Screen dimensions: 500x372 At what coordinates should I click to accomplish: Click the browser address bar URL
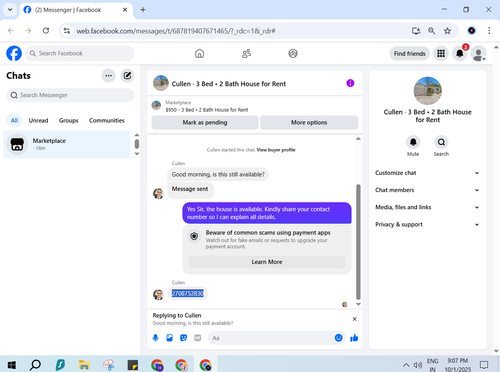[x=176, y=31]
